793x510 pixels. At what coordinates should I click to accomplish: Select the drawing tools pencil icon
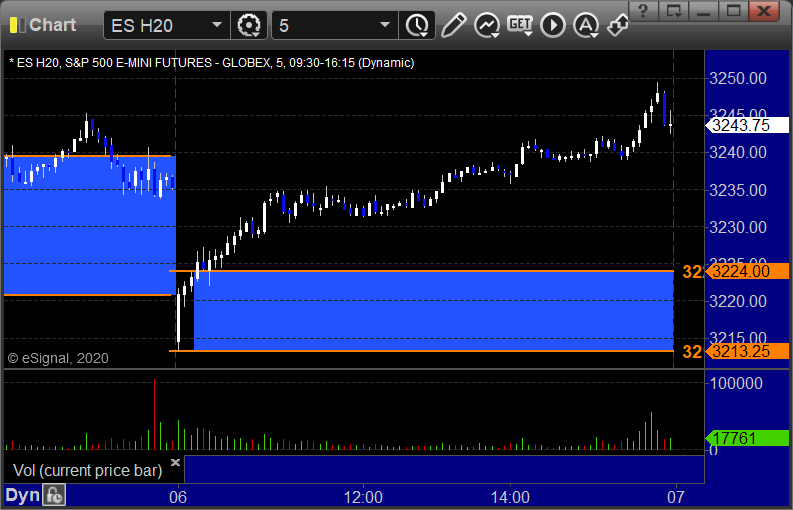pyautogui.click(x=453, y=25)
